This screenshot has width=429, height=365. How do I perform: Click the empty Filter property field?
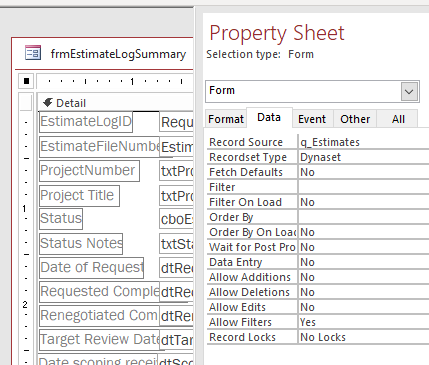(x=363, y=187)
